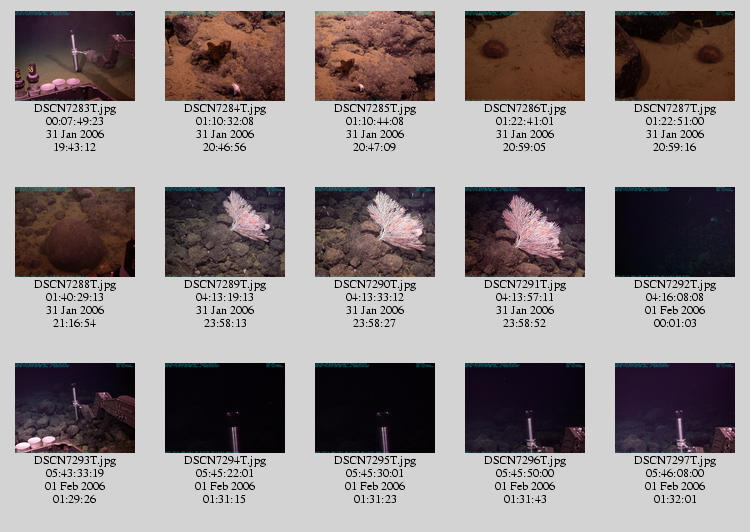Open dark thumbnail DSCN7295T.jpg
The image size is (750, 532).
pyautogui.click(x=375, y=408)
